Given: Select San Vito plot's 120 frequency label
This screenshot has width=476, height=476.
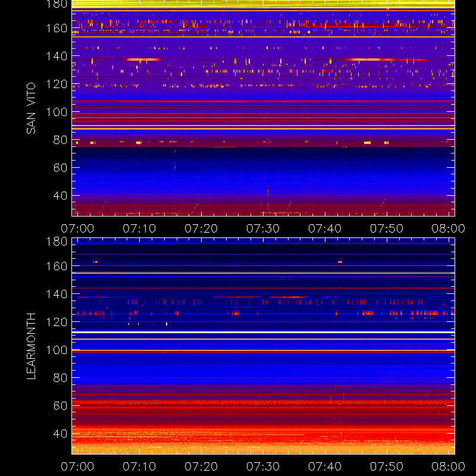Looking at the screenshot, I should pyautogui.click(x=57, y=84).
